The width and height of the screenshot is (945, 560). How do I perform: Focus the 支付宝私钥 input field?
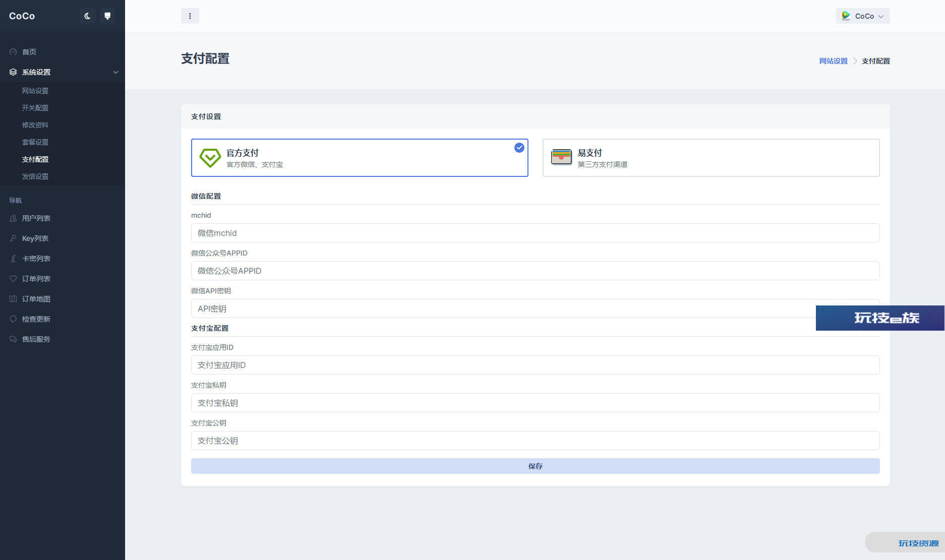(536, 403)
